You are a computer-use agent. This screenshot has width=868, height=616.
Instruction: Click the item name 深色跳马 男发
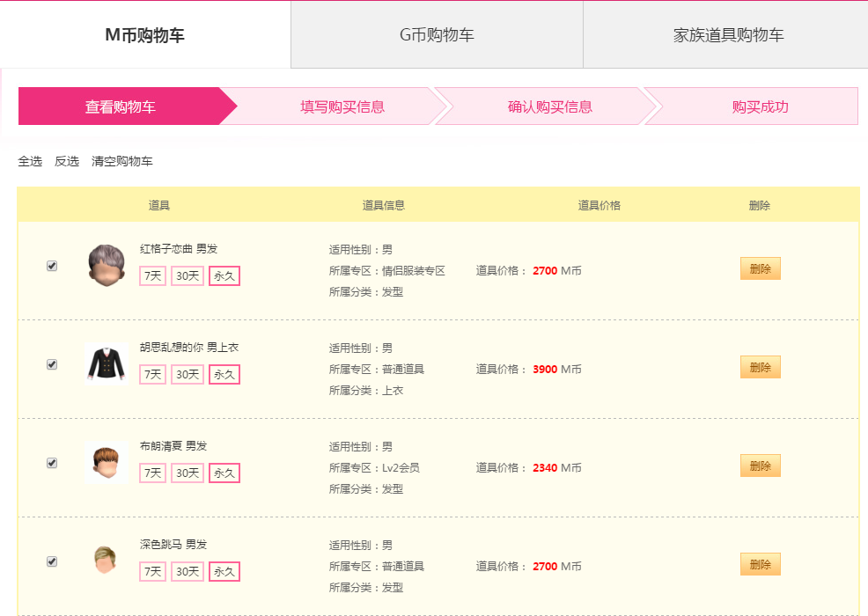[173, 544]
